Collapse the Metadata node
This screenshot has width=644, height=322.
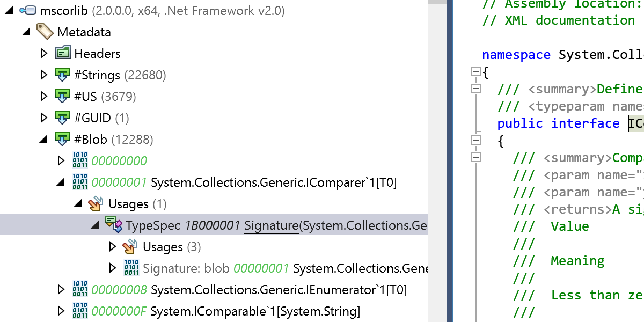point(26,32)
